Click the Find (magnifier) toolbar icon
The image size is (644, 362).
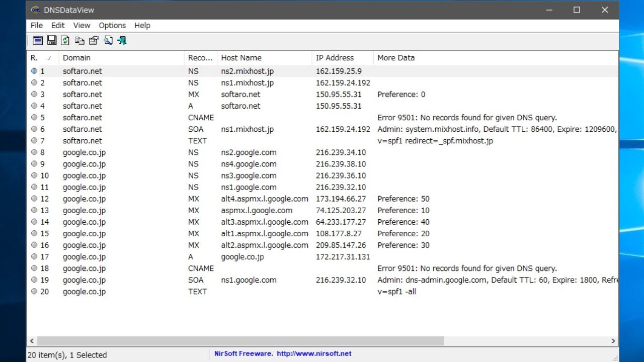tap(108, 41)
